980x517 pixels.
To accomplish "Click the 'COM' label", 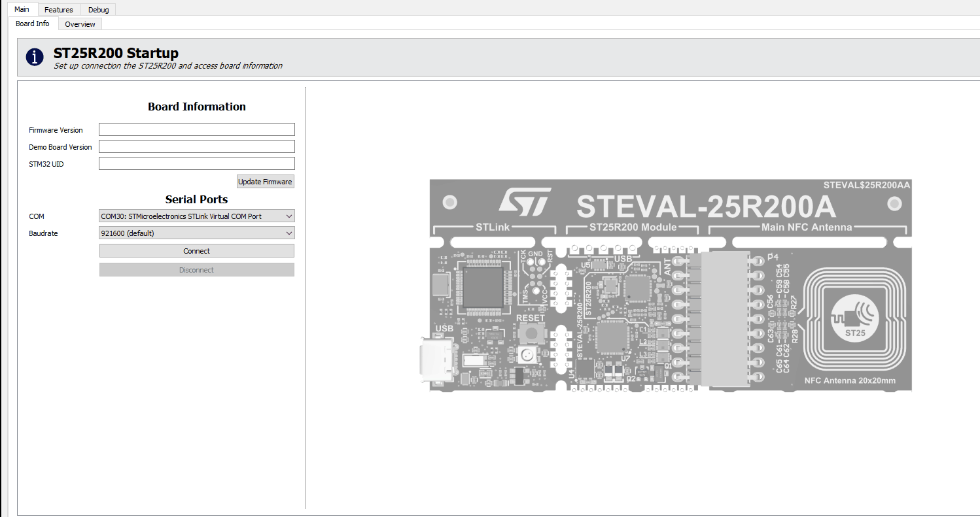I will 37,216.
